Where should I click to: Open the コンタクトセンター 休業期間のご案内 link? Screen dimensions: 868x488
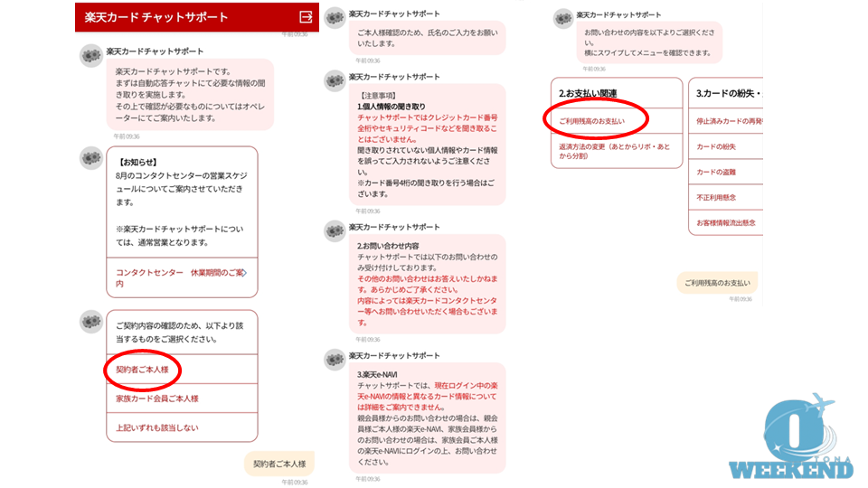pos(182,277)
